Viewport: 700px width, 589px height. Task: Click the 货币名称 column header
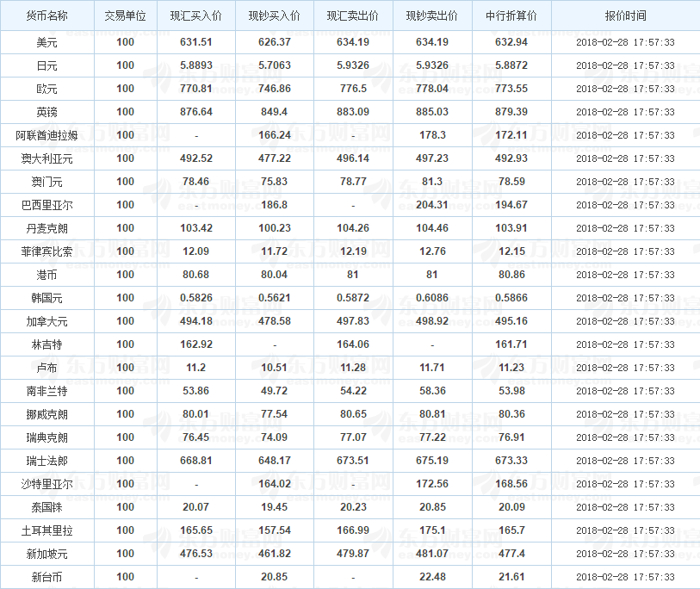[x=46, y=15]
